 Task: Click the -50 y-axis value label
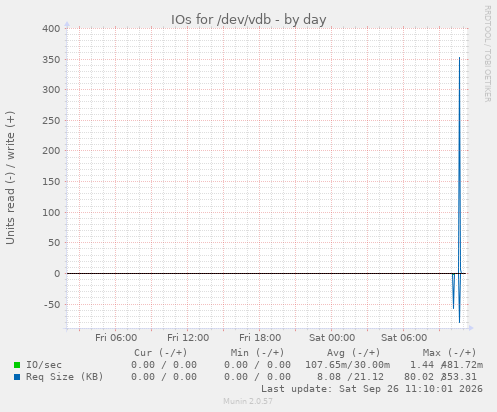click(52, 305)
